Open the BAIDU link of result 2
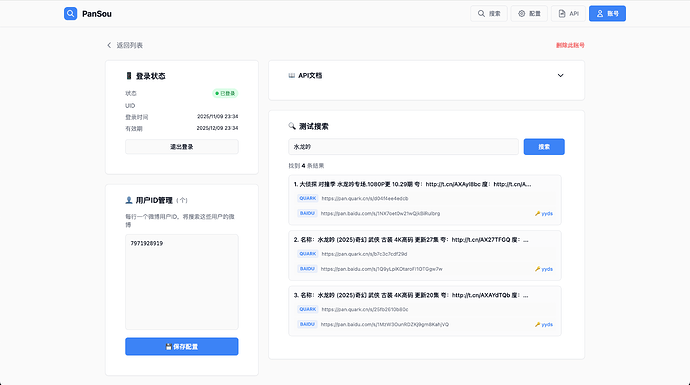The image size is (690, 385). point(382,269)
